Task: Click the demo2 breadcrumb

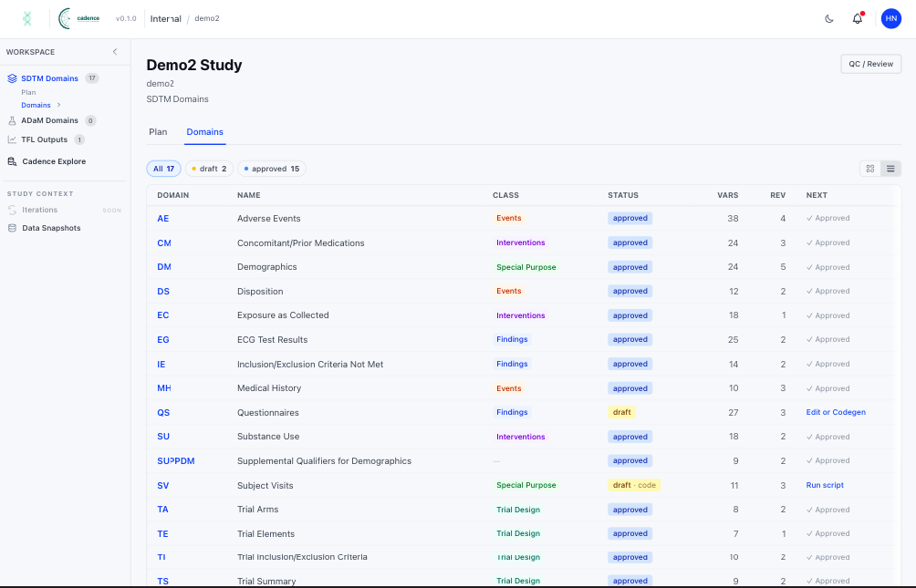Action: tap(207, 18)
